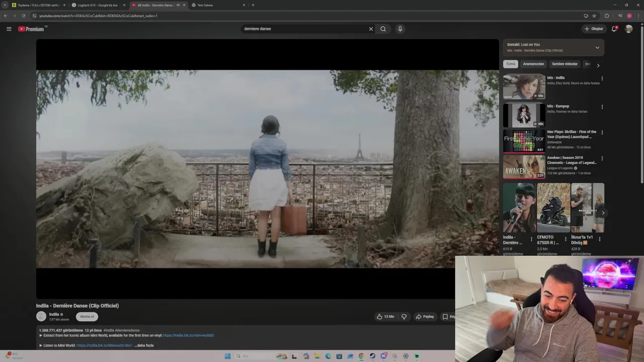
Task: Show more filter chips with the right arrow
Action: coord(598,65)
